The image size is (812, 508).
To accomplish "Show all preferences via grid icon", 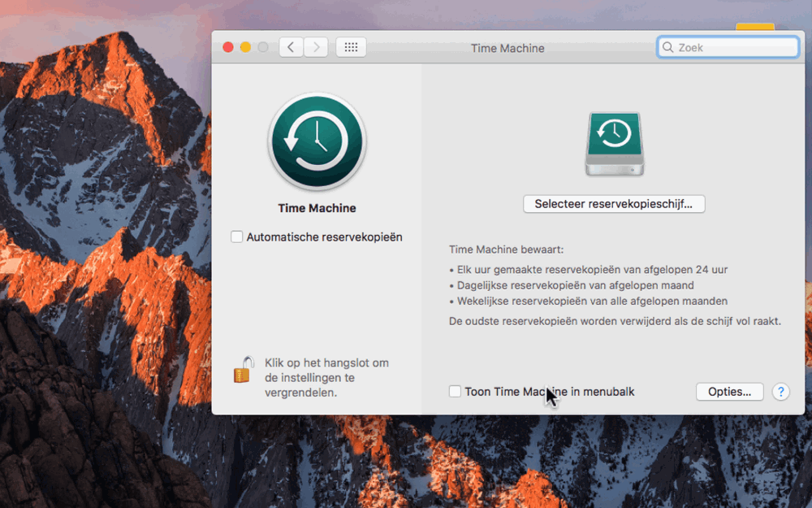I will pos(351,47).
